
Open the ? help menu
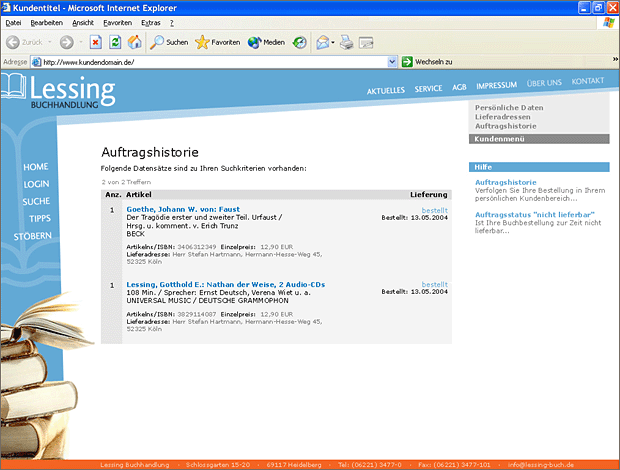coord(172,23)
